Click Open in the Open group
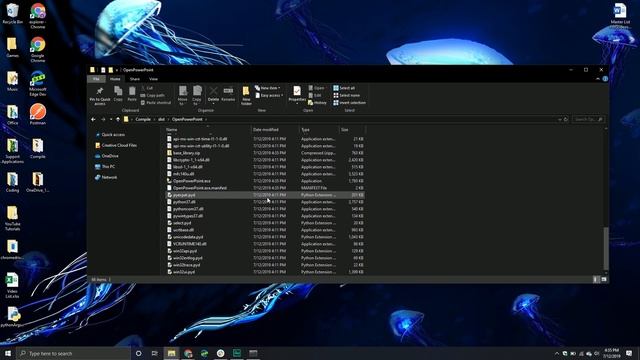 (x=316, y=88)
